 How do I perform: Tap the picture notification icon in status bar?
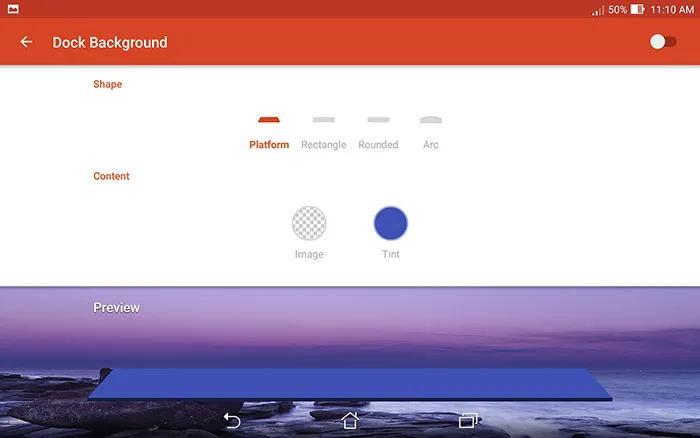point(12,9)
